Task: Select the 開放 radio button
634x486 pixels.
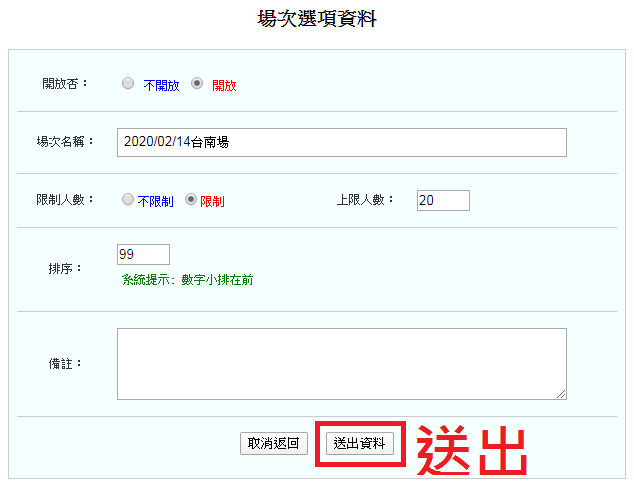Action: [197, 84]
